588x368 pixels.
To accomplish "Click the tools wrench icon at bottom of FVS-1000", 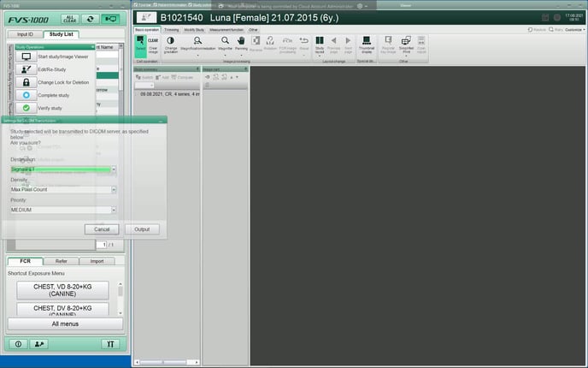I will 109,344.
